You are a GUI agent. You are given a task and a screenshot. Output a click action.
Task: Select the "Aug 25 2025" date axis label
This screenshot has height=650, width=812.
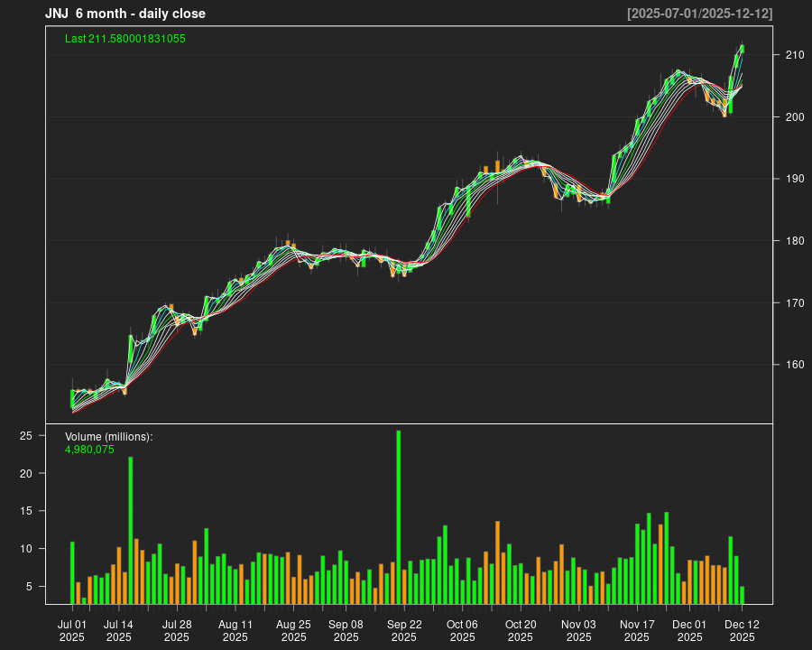(293, 630)
